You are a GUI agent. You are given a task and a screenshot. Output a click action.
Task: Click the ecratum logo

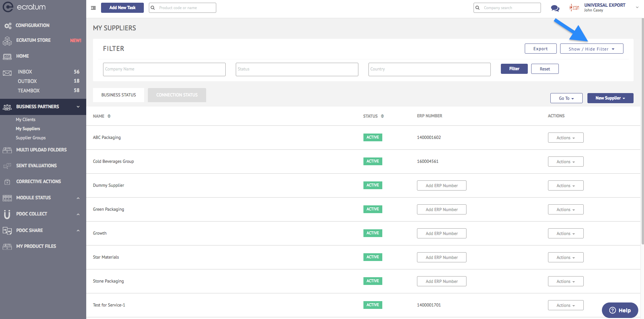[24, 7]
